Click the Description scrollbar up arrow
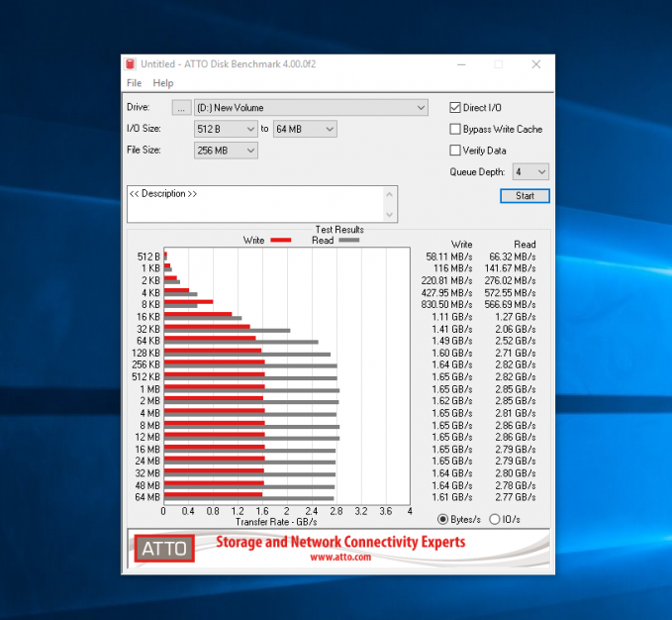Viewport: 672px width, 620px height. point(390,194)
